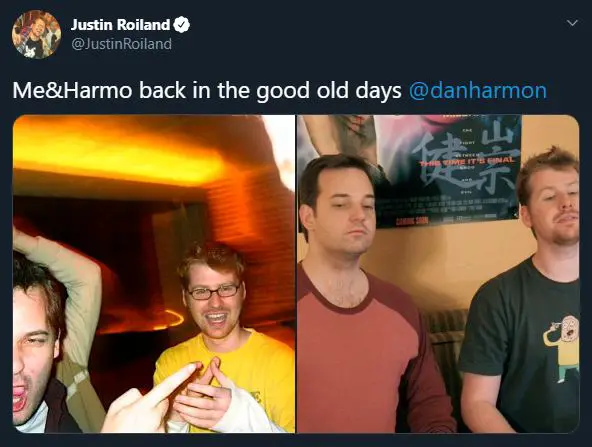Viewport: 592px width, 447px height.
Task: Open the Justin Roiland display name
Action: (121, 25)
